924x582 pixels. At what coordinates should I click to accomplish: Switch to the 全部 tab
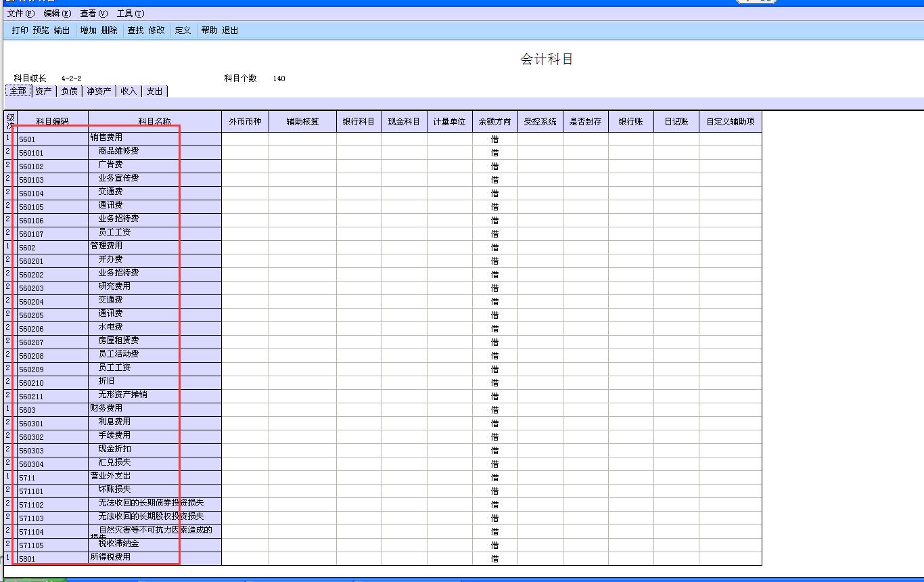18,91
